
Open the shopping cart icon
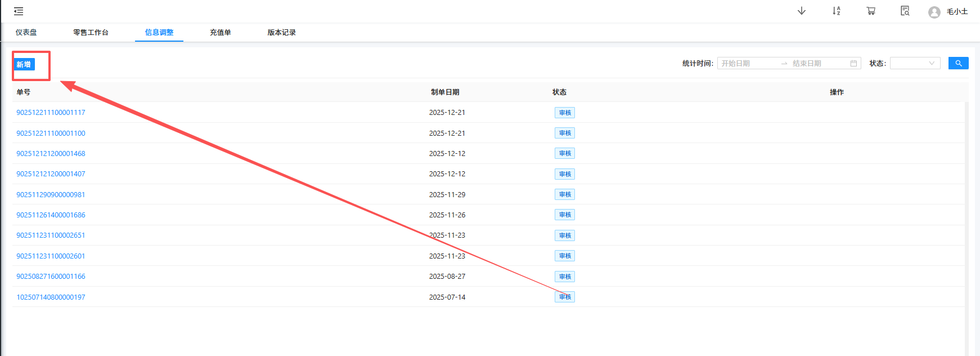(871, 11)
